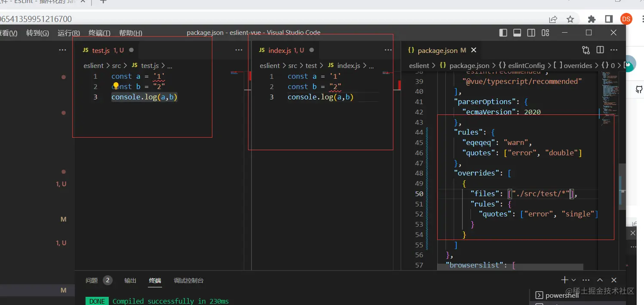Screen dimensions: 644x305
Task: Click "double" value on line 46
Action: (x=561, y=153)
